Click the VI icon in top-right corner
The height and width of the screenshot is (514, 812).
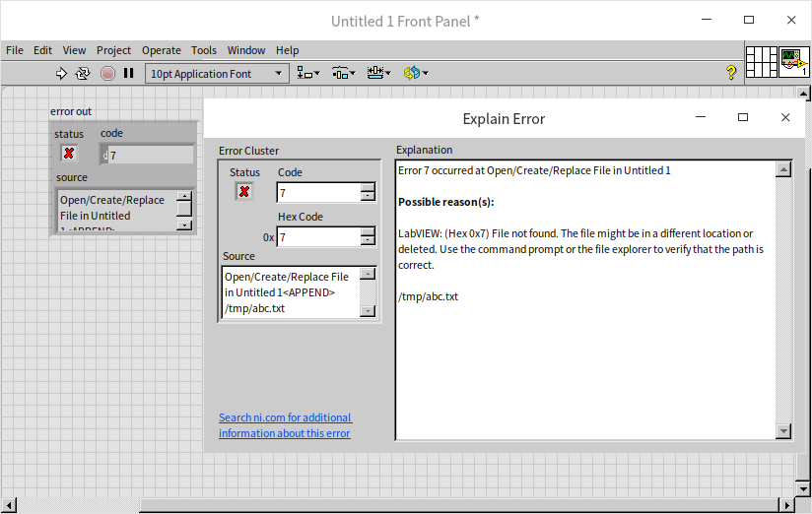793,61
